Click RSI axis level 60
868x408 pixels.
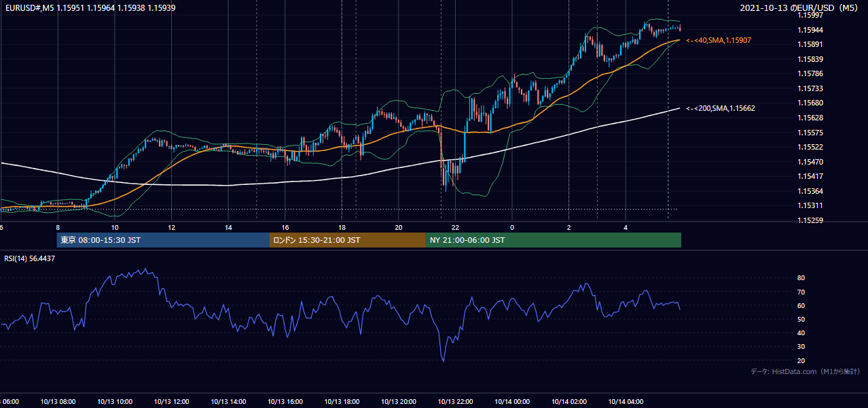[x=801, y=305]
